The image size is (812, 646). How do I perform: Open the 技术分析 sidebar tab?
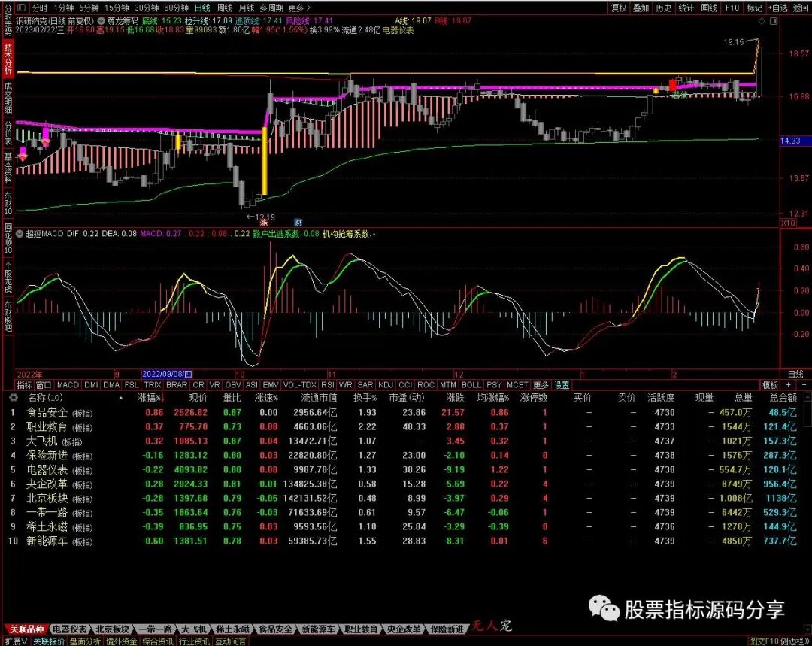8,59
